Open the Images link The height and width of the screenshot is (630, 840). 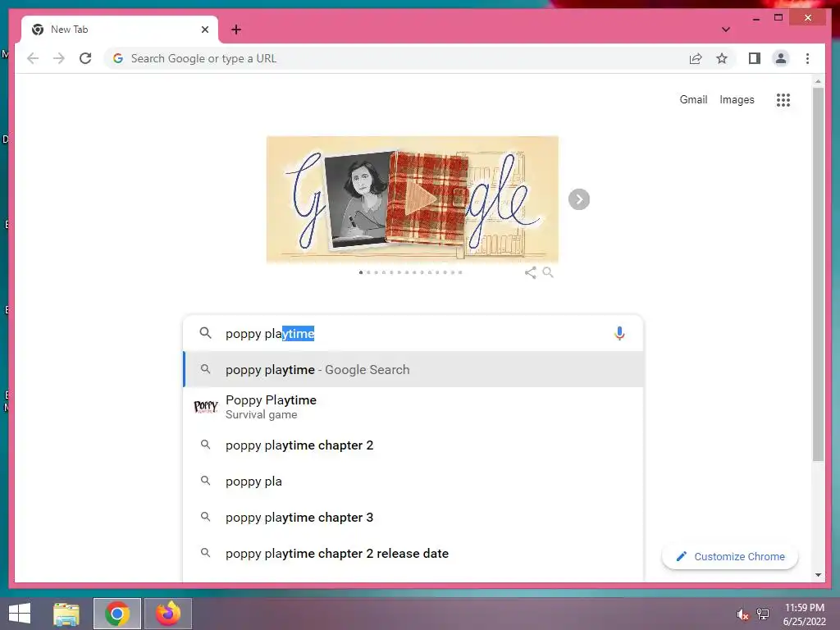tap(737, 99)
